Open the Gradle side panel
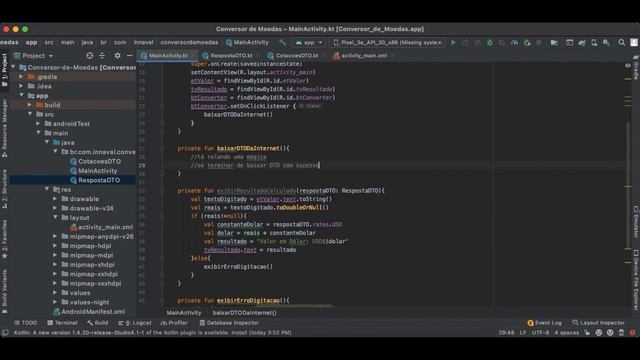Screen dimensions: 640x360 (636, 69)
